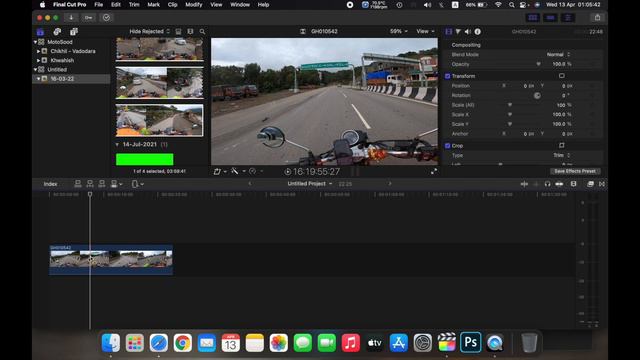Append clip to storyline button
This screenshot has width=640, height=360.
tap(102, 184)
